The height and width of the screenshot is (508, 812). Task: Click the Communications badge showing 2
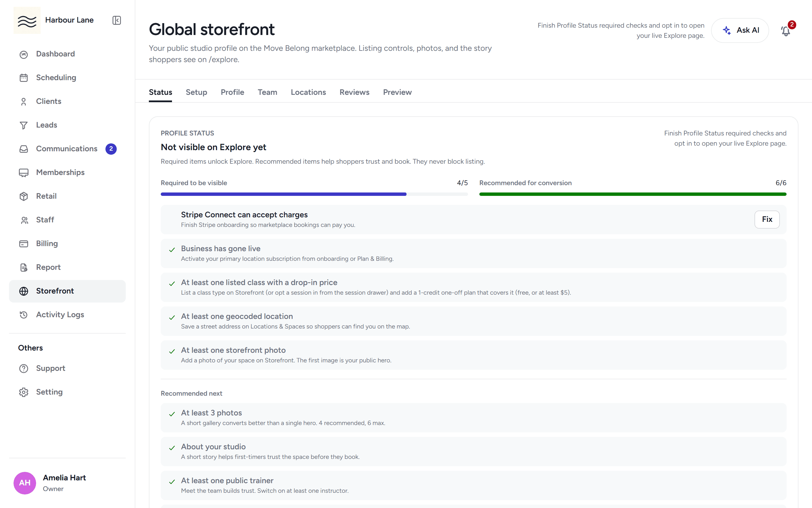pos(111,149)
